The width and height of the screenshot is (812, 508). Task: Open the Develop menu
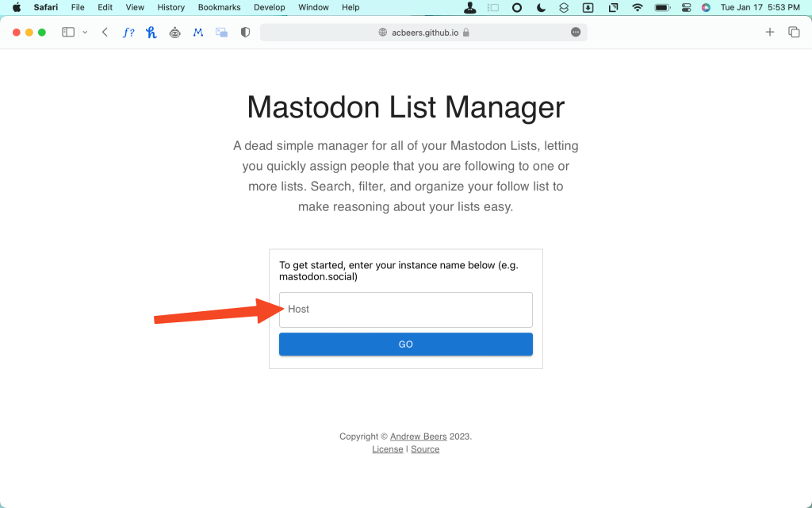coord(269,7)
